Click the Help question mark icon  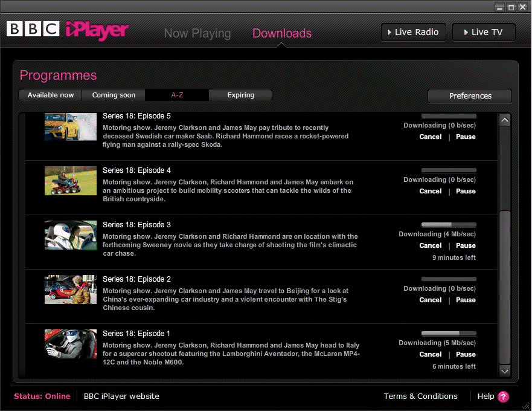coord(503,396)
